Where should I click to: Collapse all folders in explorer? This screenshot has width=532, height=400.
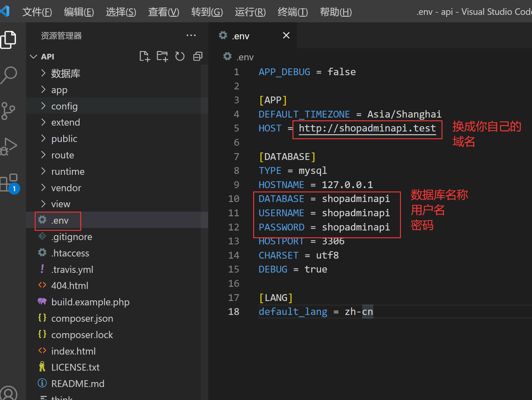[198, 56]
